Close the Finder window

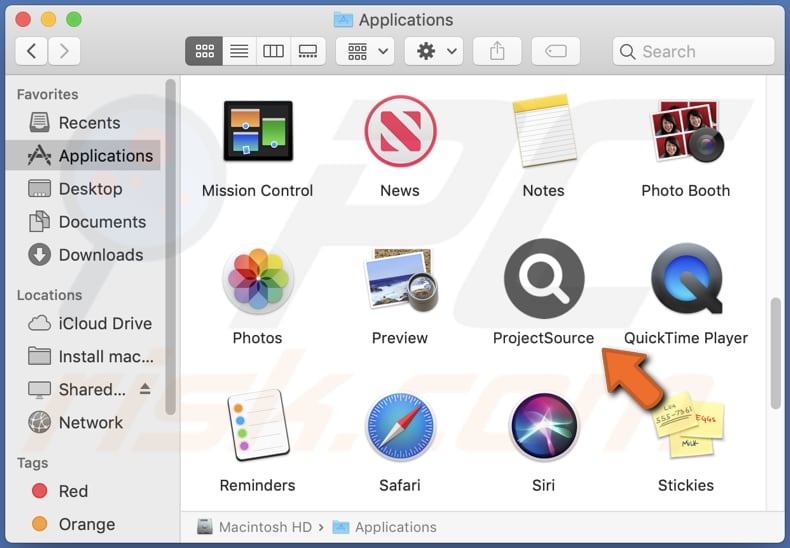coord(23,20)
